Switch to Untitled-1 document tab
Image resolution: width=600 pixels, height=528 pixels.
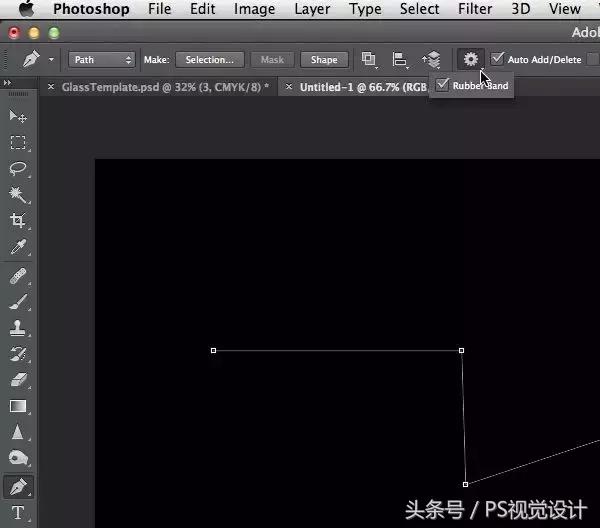tap(363, 87)
